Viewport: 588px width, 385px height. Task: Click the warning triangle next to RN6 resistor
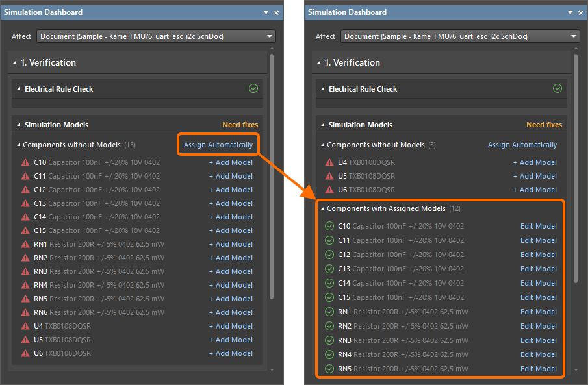(26, 312)
